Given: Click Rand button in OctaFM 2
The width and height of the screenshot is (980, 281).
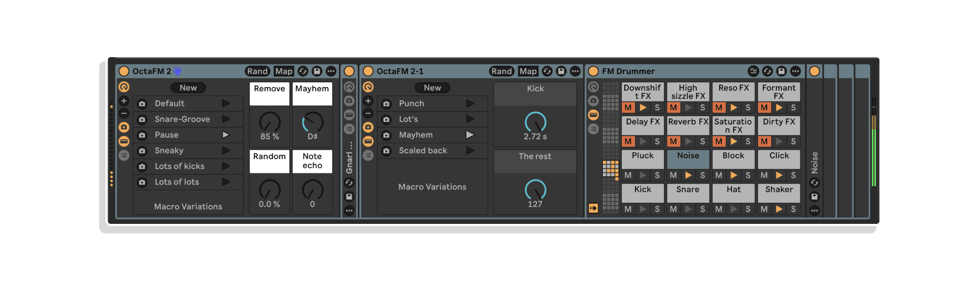Looking at the screenshot, I should point(258,71).
